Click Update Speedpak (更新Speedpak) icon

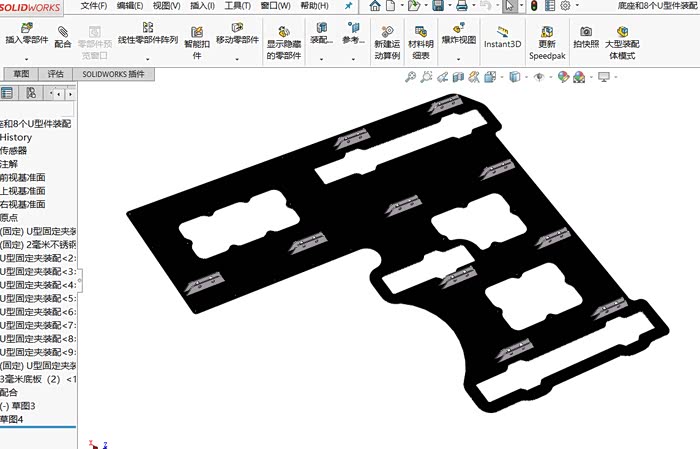click(x=547, y=31)
